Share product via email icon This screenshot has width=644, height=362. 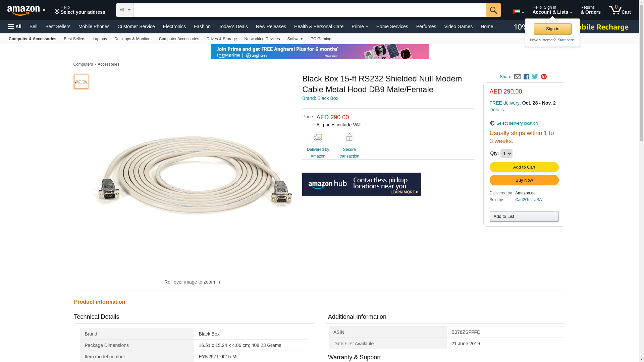coord(517,77)
